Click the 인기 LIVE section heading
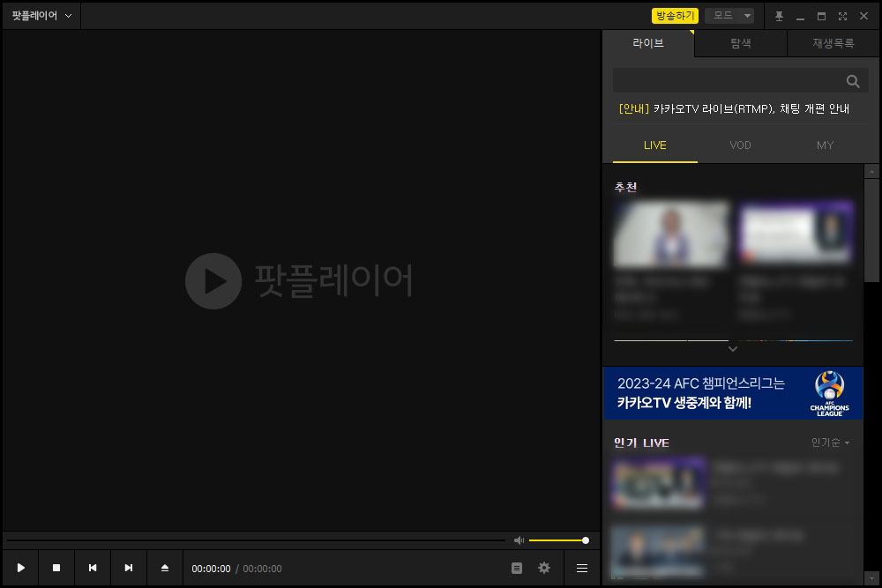882x588 pixels. (x=641, y=443)
